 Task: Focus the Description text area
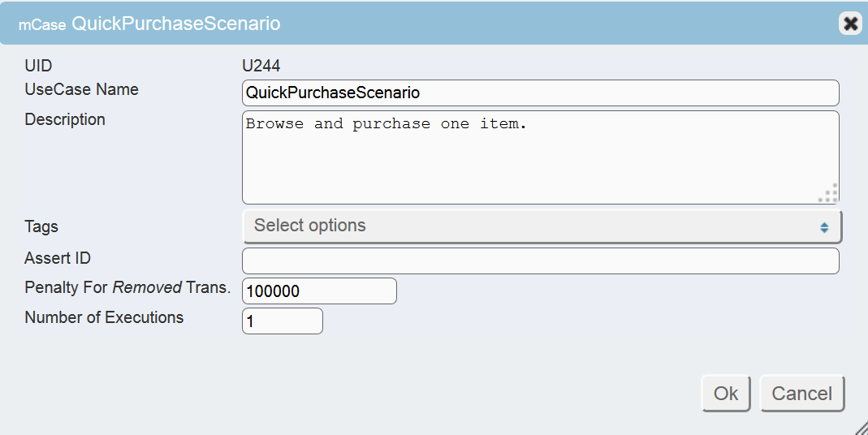point(540,157)
